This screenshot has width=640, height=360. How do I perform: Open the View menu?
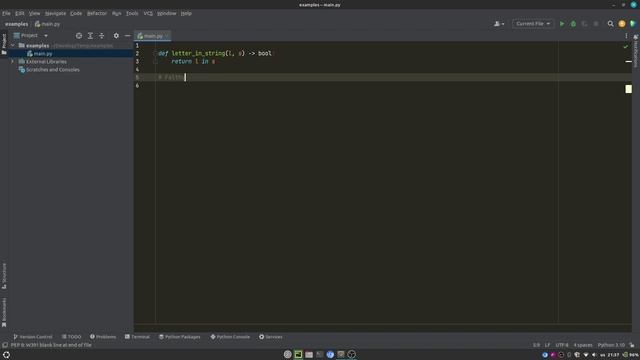pyautogui.click(x=34, y=13)
